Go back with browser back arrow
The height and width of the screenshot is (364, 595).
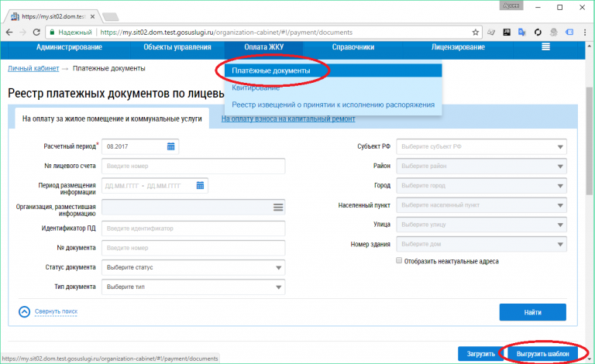pyautogui.click(x=9, y=33)
